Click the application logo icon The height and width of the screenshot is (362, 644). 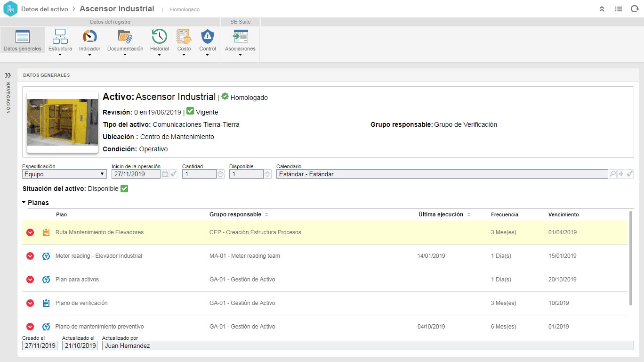click(10, 9)
